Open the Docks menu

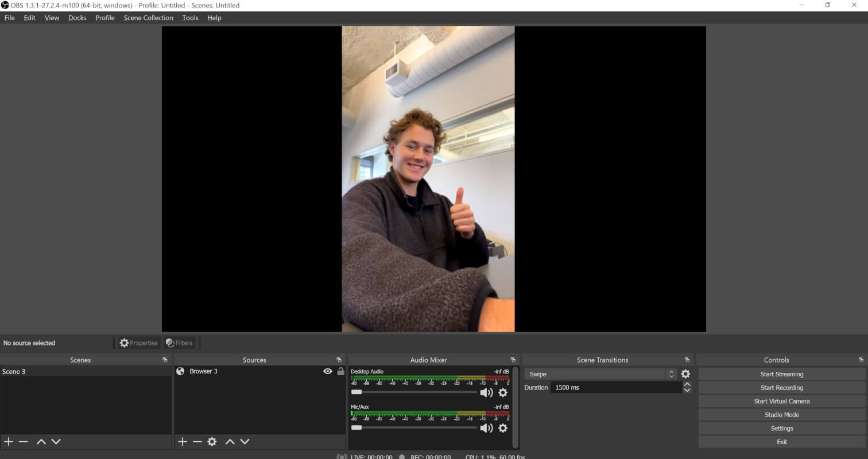pyautogui.click(x=77, y=18)
